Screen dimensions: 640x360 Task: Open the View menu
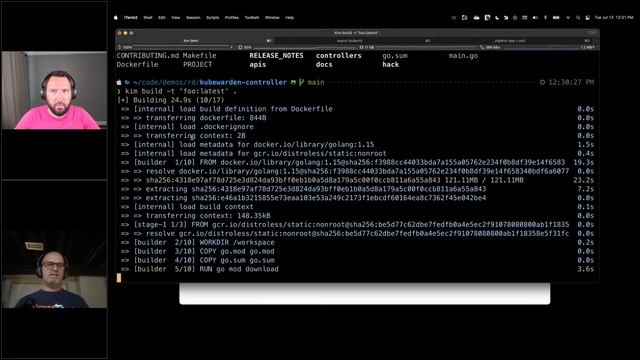(x=176, y=18)
